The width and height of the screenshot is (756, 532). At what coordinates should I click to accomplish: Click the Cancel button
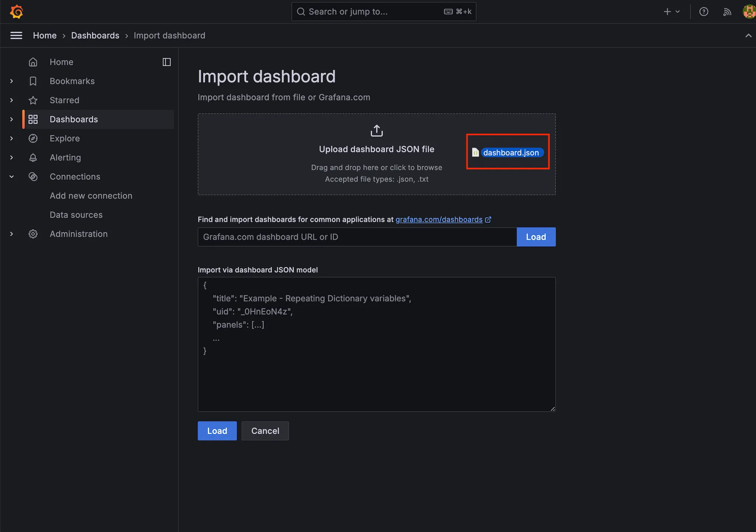coord(265,431)
